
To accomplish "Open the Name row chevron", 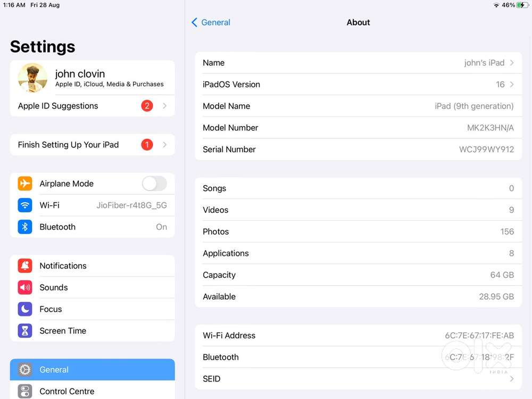I will [x=512, y=63].
